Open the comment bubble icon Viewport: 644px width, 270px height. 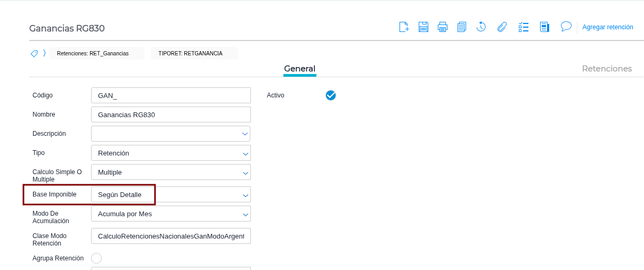tap(566, 26)
